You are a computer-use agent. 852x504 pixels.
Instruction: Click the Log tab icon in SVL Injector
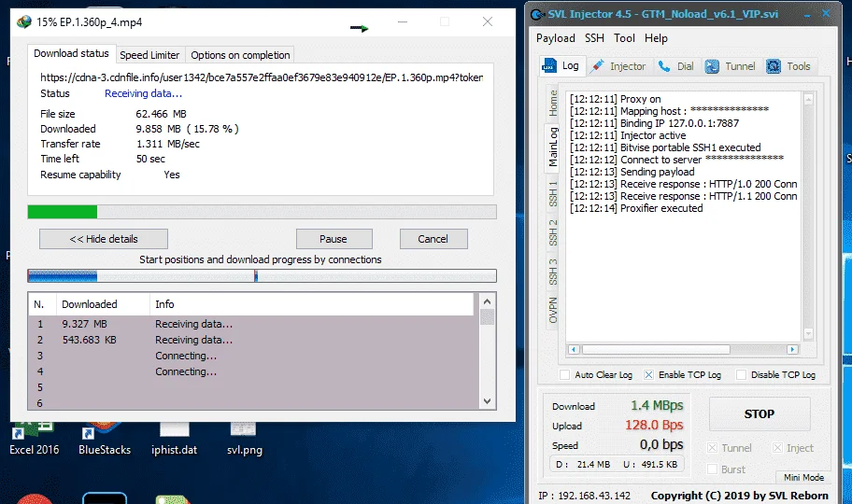pos(549,65)
